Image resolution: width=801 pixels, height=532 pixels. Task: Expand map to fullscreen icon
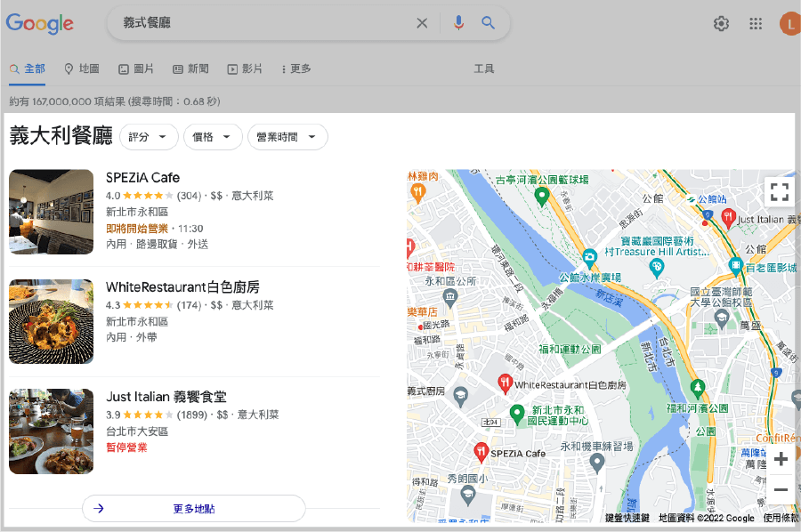779,192
